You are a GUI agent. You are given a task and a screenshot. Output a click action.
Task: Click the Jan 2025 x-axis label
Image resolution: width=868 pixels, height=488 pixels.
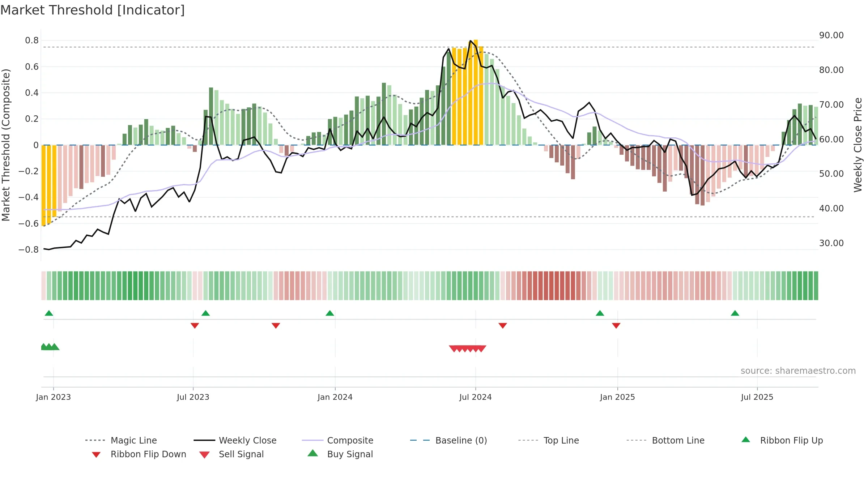coord(618,397)
